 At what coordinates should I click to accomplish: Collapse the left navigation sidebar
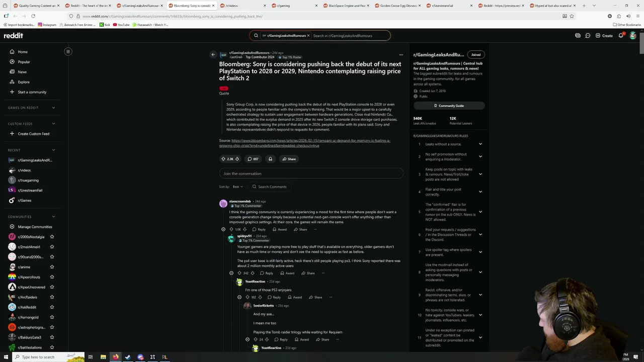pos(68,51)
